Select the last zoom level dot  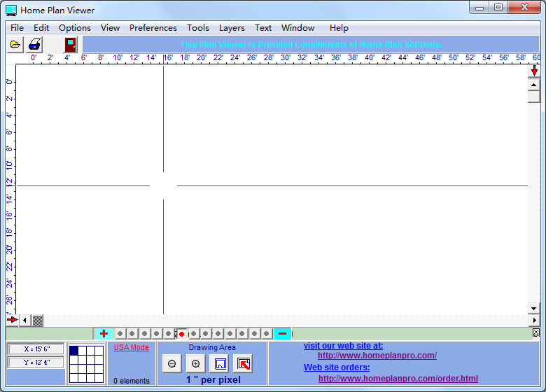tap(267, 334)
